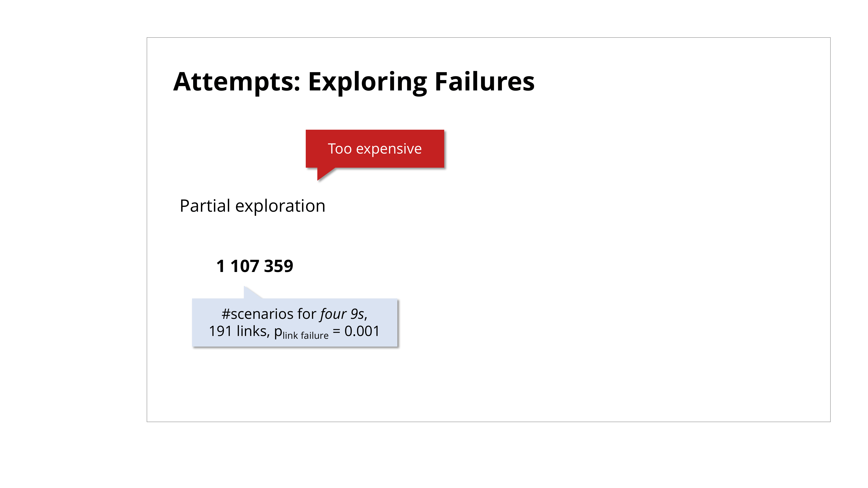The image size is (868, 488).
Task: Select the word "Exploring" in the title
Action: click(x=367, y=82)
